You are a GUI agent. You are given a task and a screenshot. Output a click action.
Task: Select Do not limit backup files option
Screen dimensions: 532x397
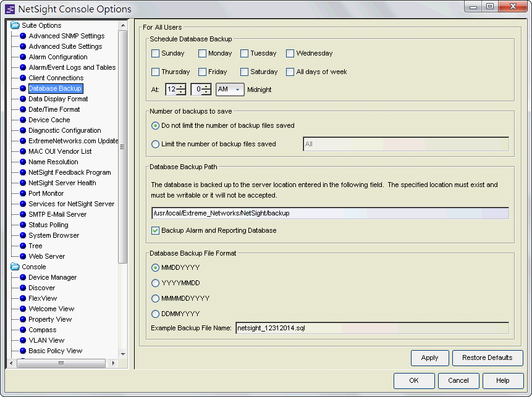(x=155, y=126)
